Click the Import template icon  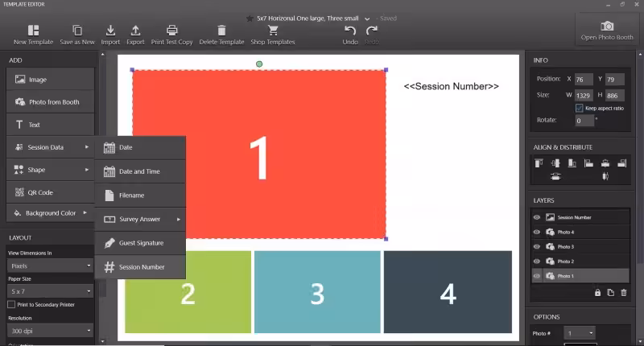click(x=110, y=30)
